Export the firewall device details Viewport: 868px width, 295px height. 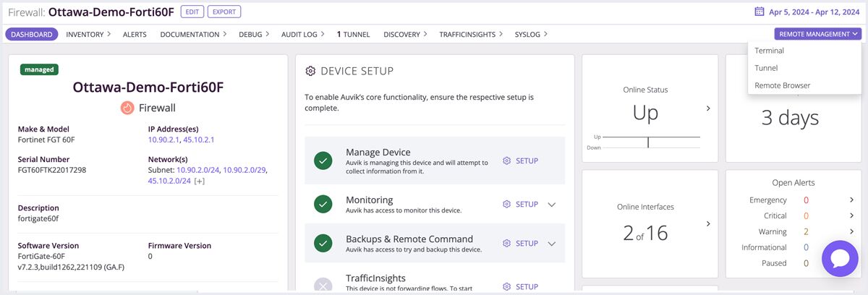coord(224,12)
